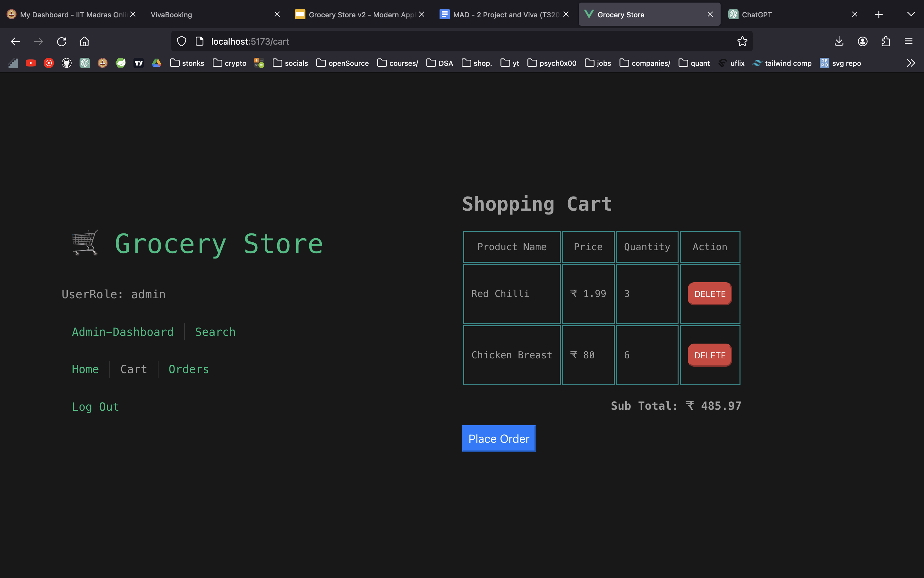
Task: Click the Red Chilli product name cell
Action: pyautogui.click(x=512, y=293)
